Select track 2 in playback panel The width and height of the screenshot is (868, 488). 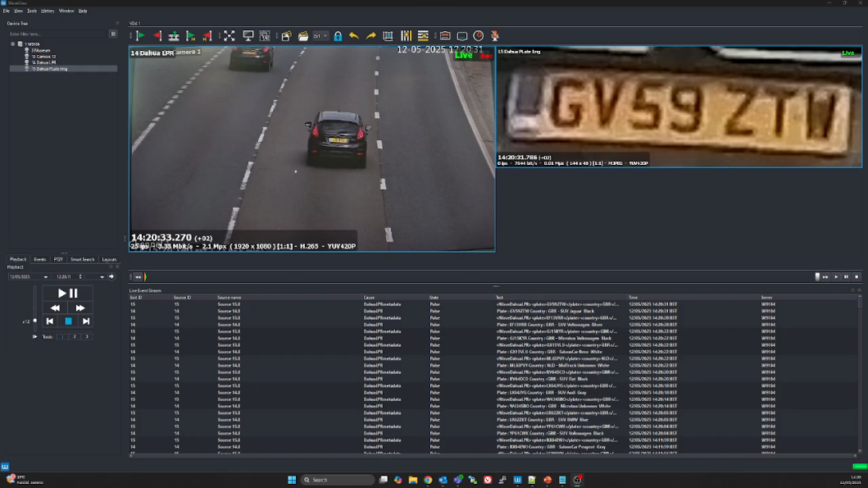point(75,337)
